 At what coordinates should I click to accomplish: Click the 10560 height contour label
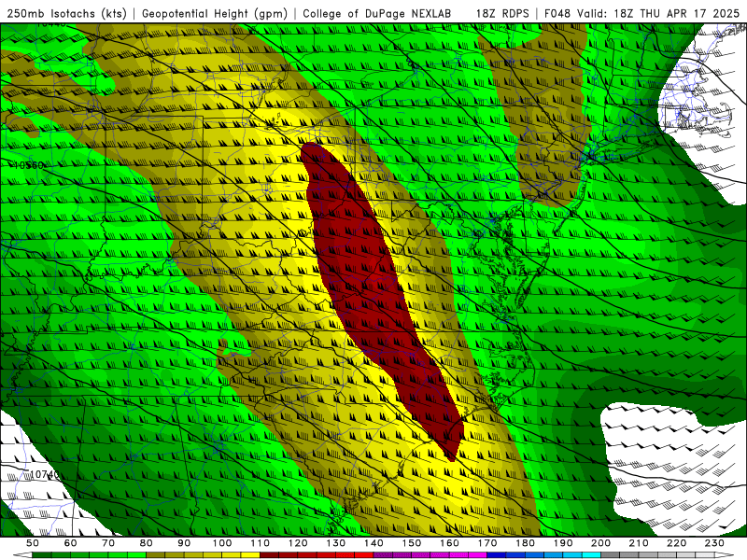(x=29, y=165)
